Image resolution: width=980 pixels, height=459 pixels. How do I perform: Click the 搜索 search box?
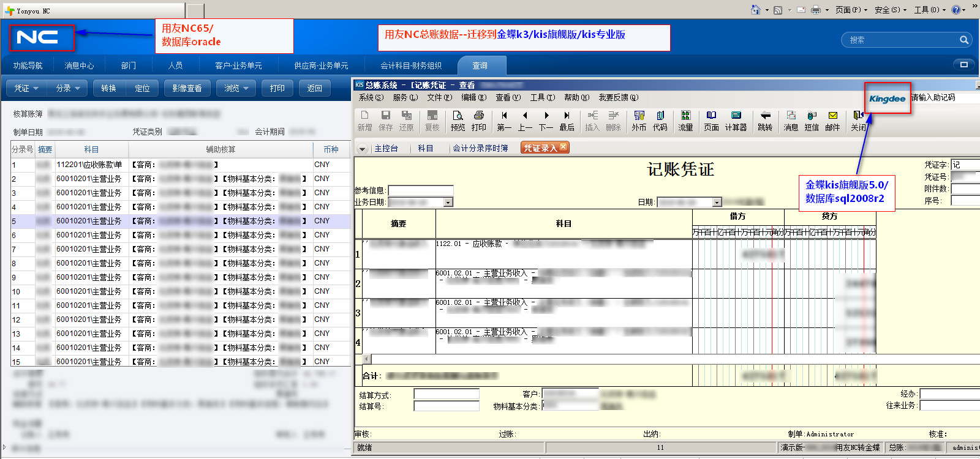point(902,40)
